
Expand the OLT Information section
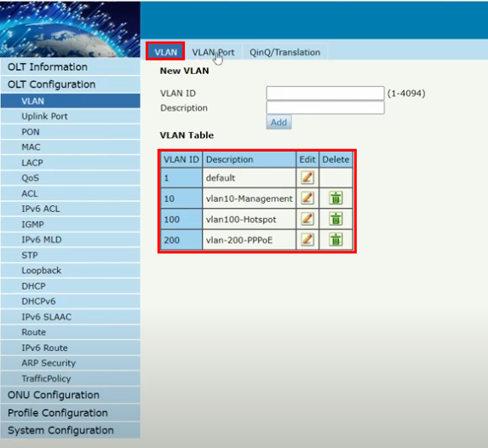coord(71,67)
